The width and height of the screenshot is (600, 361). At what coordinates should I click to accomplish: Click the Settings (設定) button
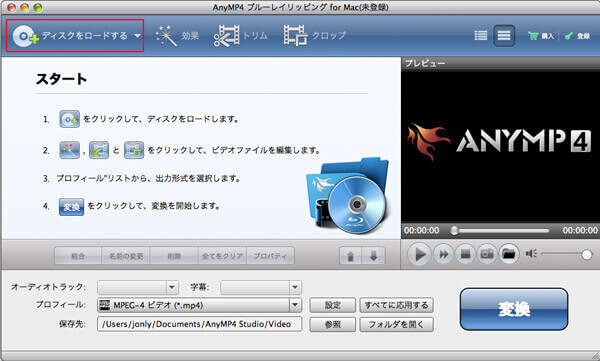coord(333,305)
